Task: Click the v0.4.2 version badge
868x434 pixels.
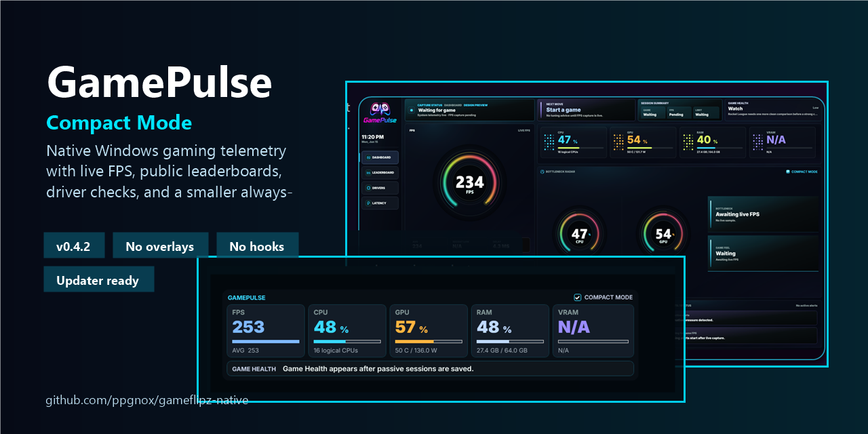Action: click(x=74, y=245)
